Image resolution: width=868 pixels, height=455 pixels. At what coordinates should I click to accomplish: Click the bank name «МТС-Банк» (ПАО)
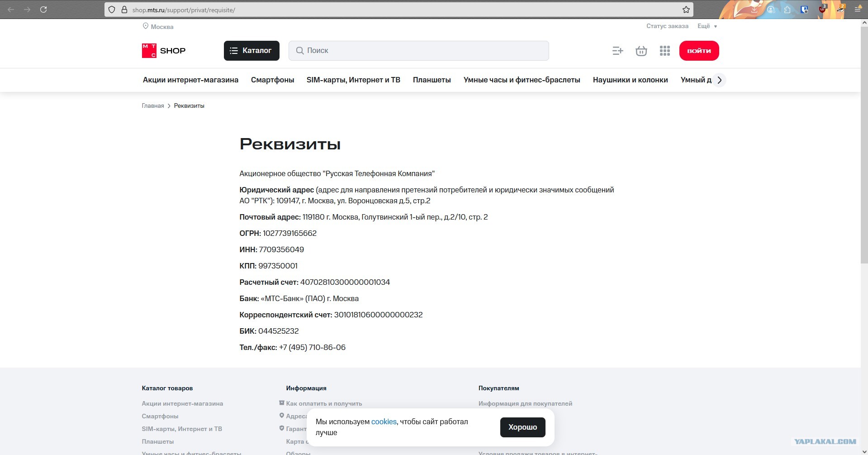pyautogui.click(x=293, y=298)
